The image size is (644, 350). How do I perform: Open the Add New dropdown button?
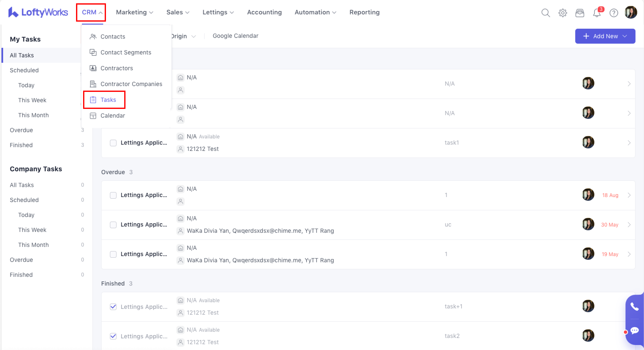(x=605, y=36)
